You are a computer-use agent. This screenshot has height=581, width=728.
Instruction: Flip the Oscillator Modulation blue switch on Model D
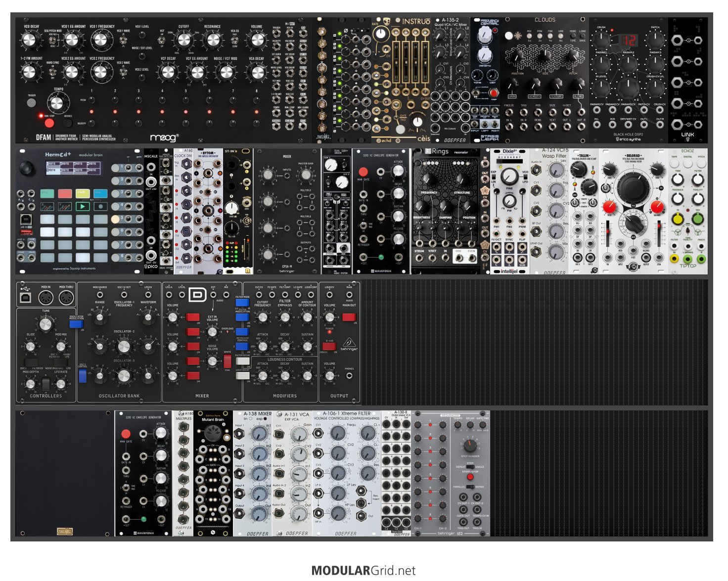pos(76,323)
